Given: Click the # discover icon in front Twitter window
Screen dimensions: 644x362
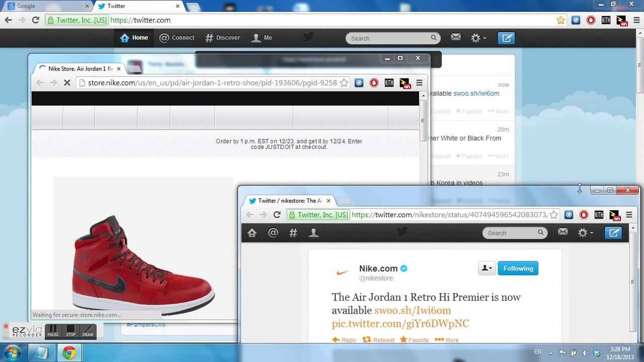Looking at the screenshot, I should [293, 233].
